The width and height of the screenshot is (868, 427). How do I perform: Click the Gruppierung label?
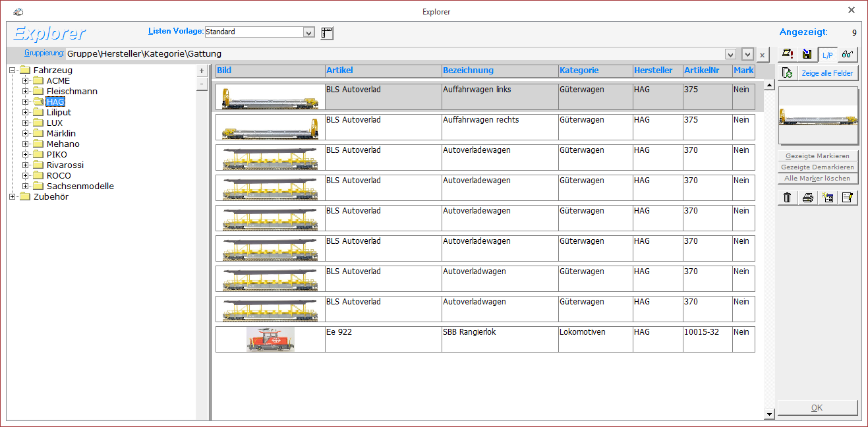tap(44, 53)
